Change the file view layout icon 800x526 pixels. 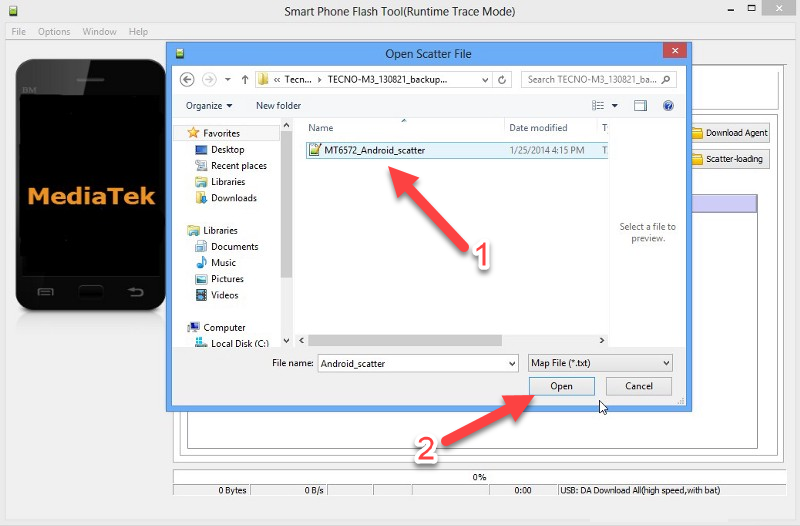(x=598, y=106)
